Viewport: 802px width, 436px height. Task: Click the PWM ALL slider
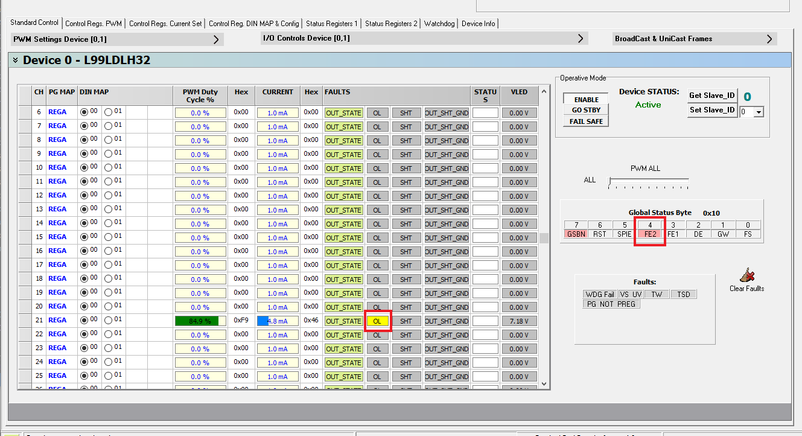[650, 183]
